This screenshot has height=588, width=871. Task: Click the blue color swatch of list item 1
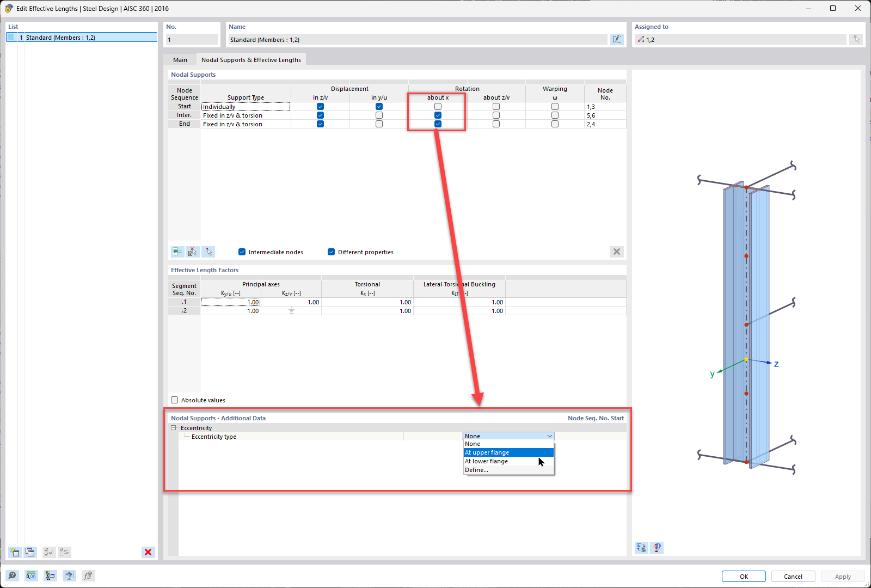point(10,38)
